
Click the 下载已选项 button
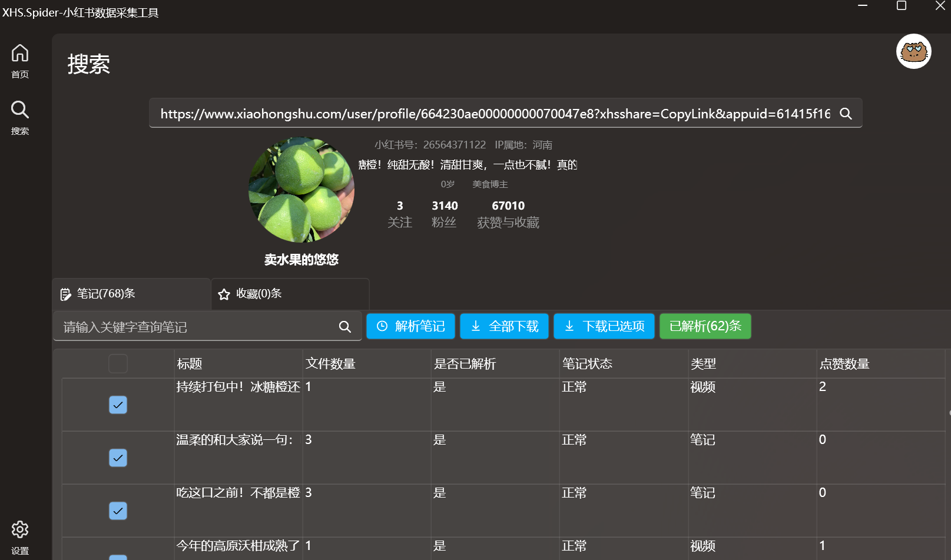pos(604,326)
